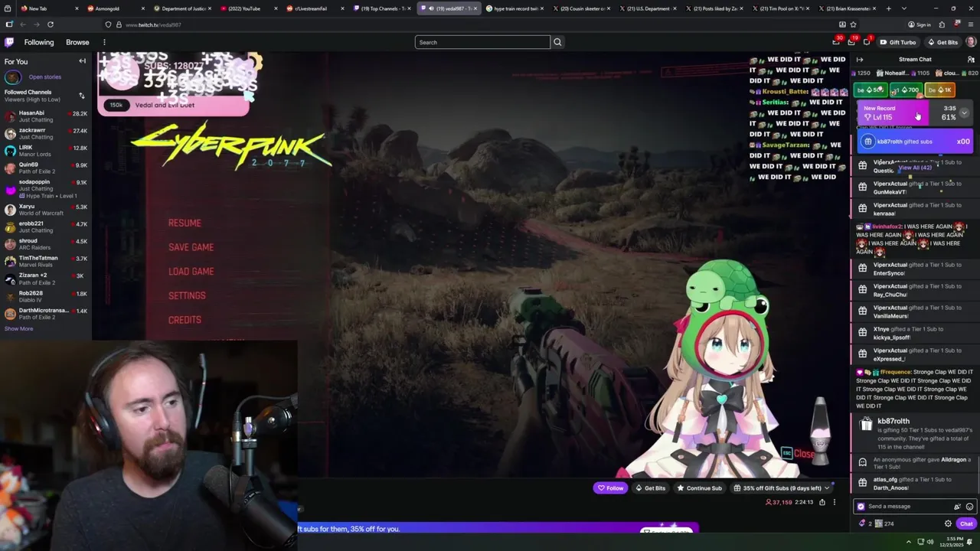Click the Twitch search input field
Screen dimensions: 980x551
point(482,42)
